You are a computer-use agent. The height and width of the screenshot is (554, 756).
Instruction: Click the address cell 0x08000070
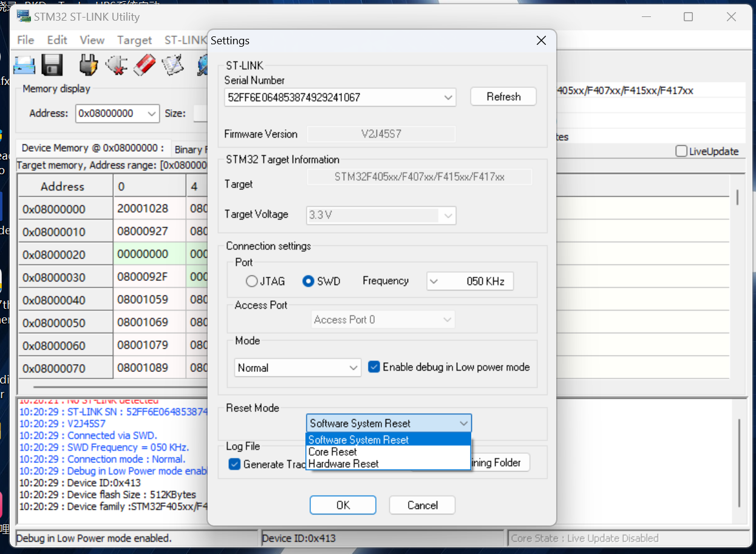(x=65, y=368)
